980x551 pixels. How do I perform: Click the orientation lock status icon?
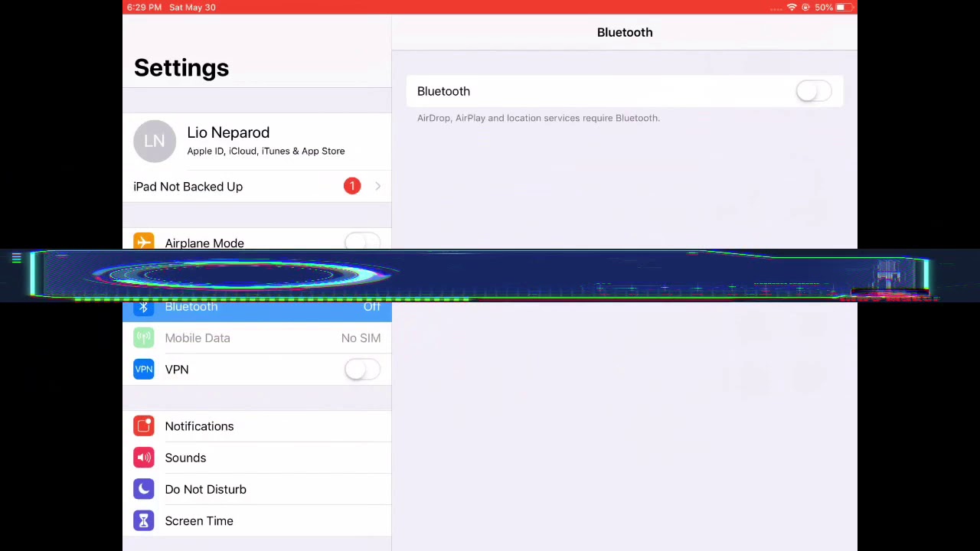[x=805, y=7]
